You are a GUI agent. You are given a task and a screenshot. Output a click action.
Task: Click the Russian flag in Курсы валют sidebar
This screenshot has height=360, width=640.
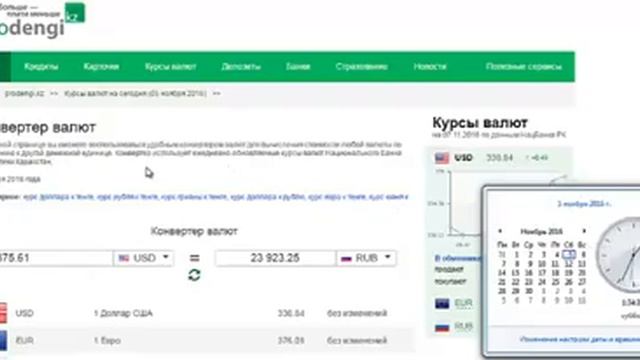click(x=442, y=327)
